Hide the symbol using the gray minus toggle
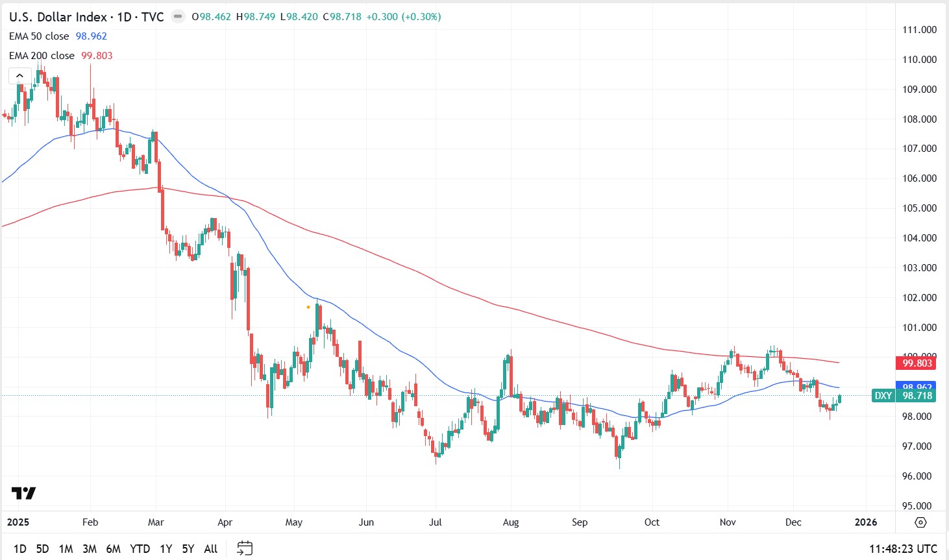This screenshot has width=949, height=560. [177, 16]
